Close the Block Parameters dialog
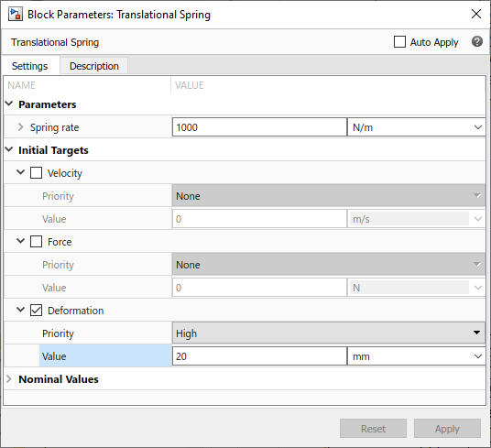The height and width of the screenshot is (448, 491). click(x=476, y=14)
